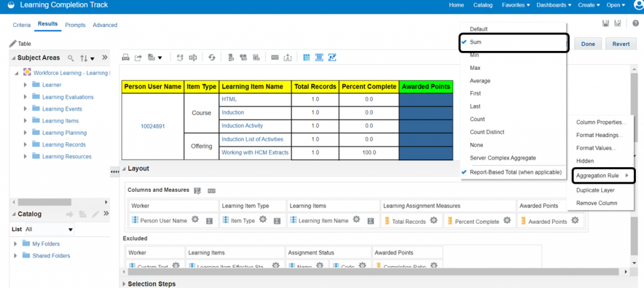Expand the Learner folder

(x=25, y=85)
